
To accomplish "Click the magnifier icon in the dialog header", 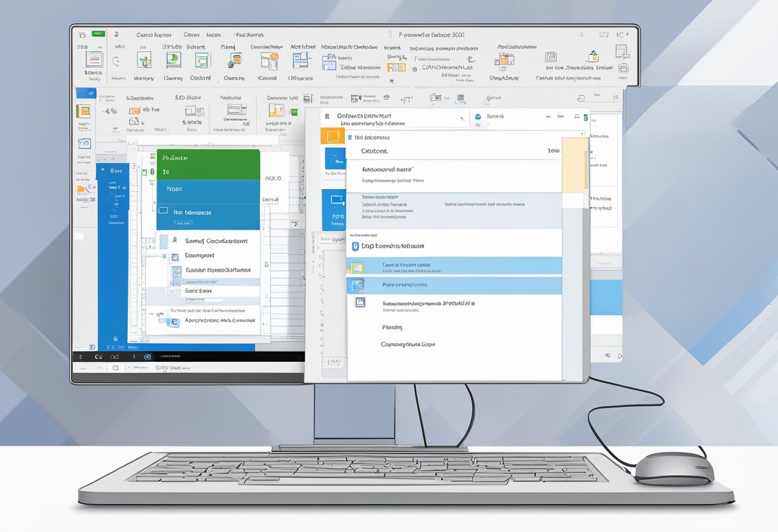I will [463, 118].
